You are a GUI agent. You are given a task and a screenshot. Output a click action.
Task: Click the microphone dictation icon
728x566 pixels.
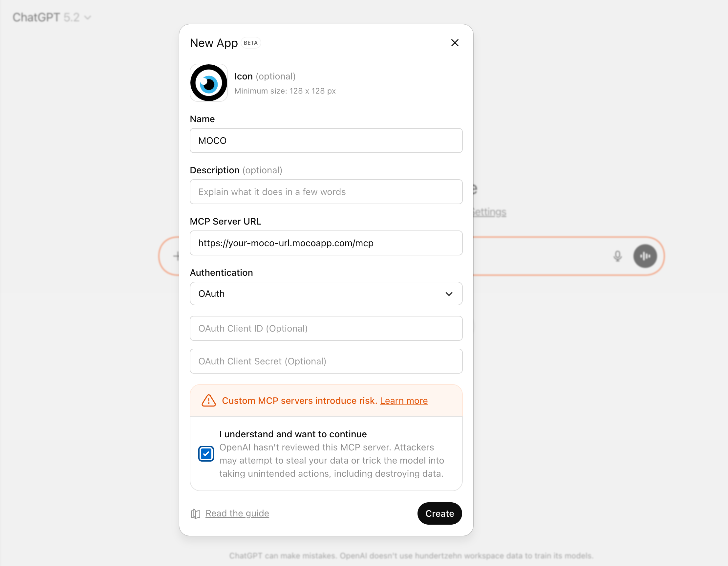[617, 256]
